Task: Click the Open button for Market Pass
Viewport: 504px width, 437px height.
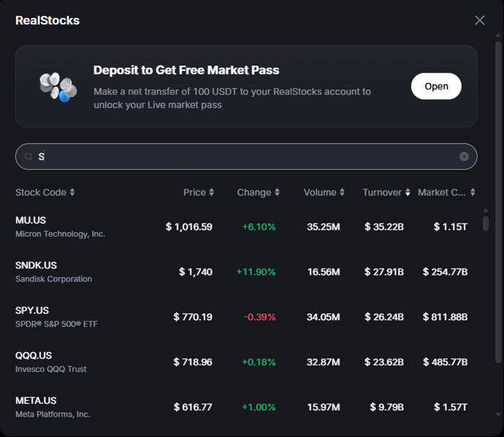Action: point(436,86)
